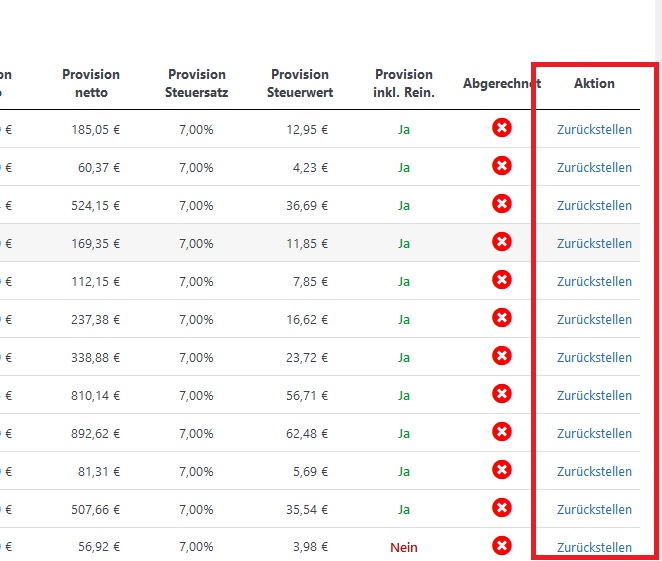Click the 5,69 € tax value cell

(310, 472)
